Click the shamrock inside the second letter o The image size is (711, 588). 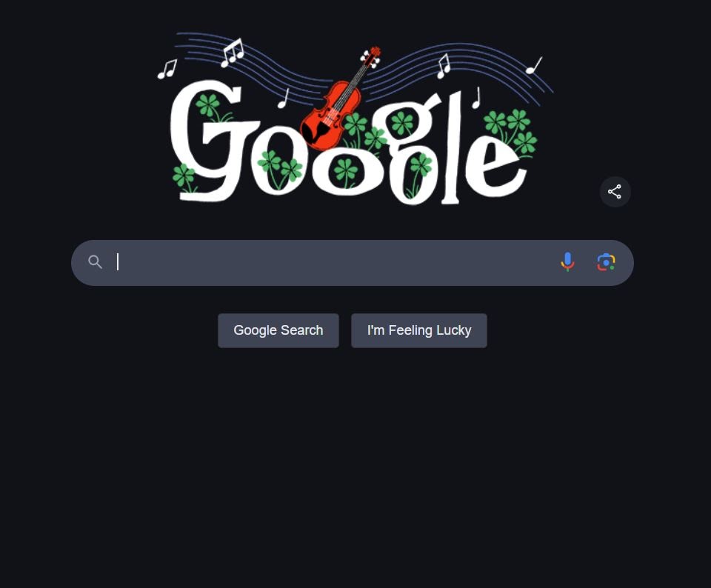pyautogui.click(x=346, y=171)
